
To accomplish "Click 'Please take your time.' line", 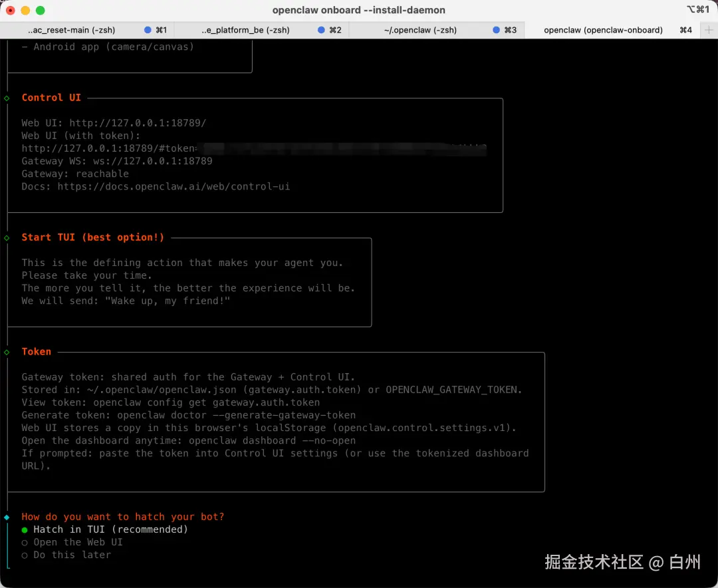I will pos(86,275).
